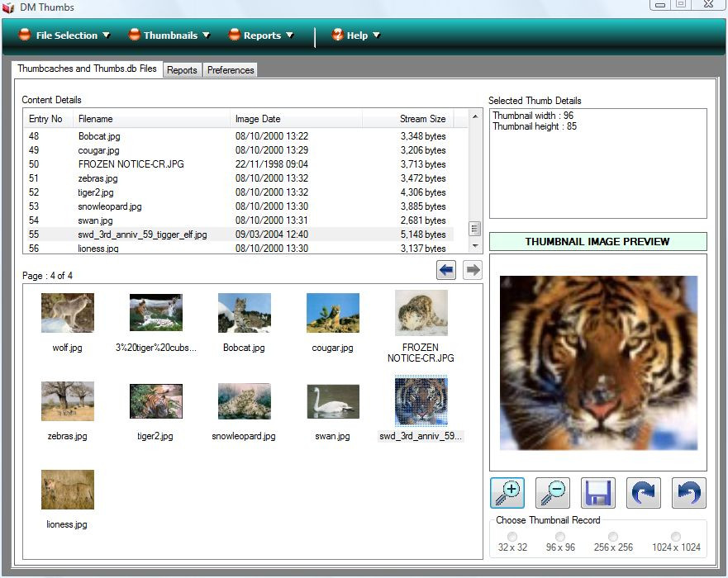Sort the list by Stream Size column
Image resolution: width=728 pixels, height=578 pixels.
coord(422,119)
